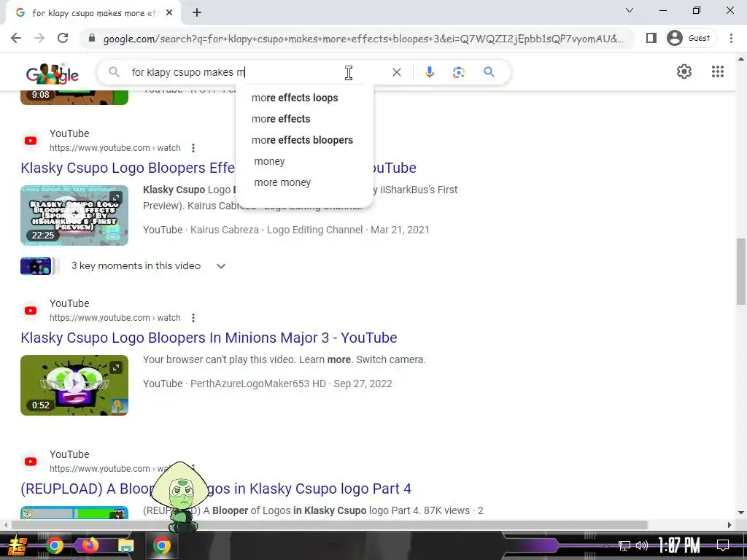Open the 1:07 PM clock
The image size is (747, 560).
[679, 545]
